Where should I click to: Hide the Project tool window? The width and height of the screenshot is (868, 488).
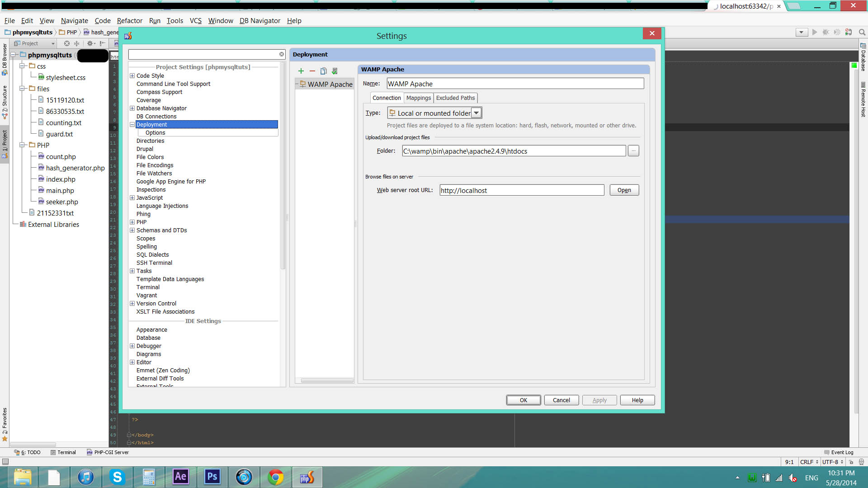pyautogui.click(x=103, y=44)
